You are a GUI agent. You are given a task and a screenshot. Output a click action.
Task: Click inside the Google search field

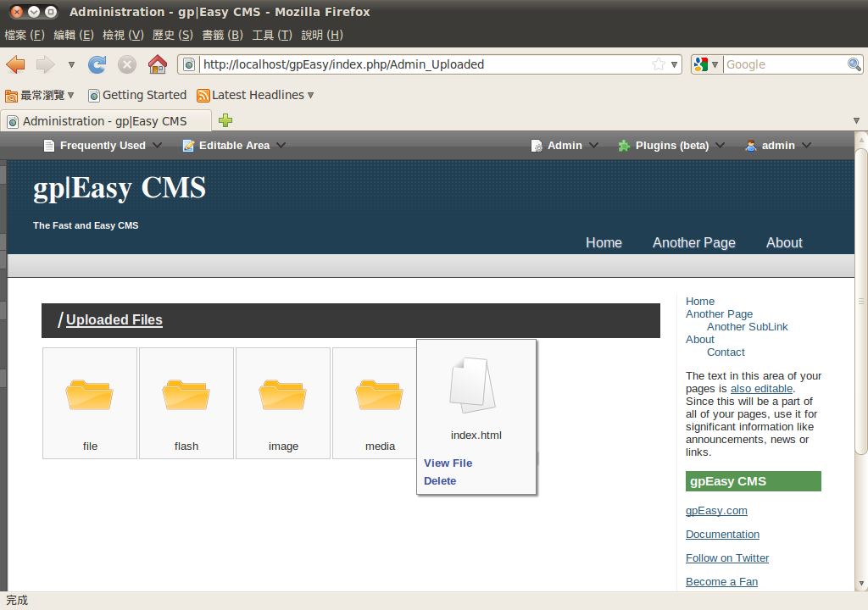pyautogui.click(x=785, y=64)
